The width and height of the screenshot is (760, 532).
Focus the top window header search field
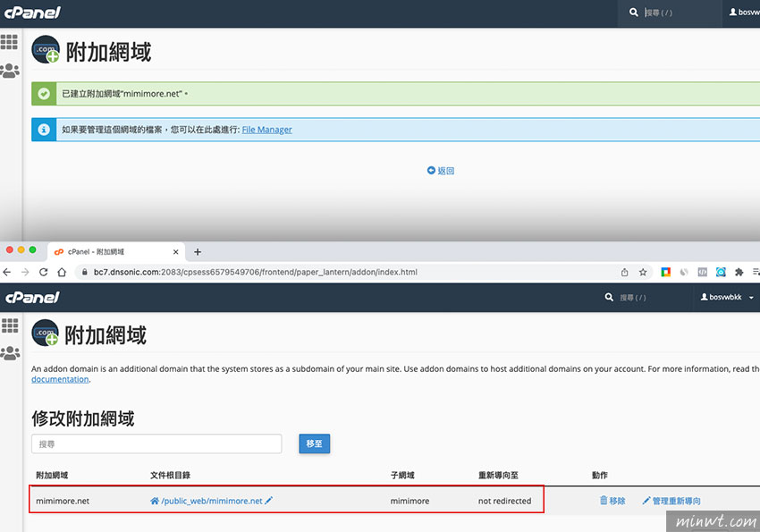tap(680, 13)
